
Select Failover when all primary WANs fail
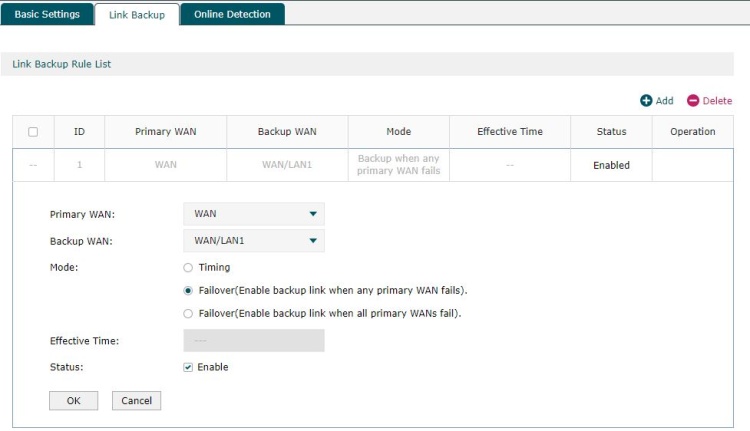click(188, 313)
